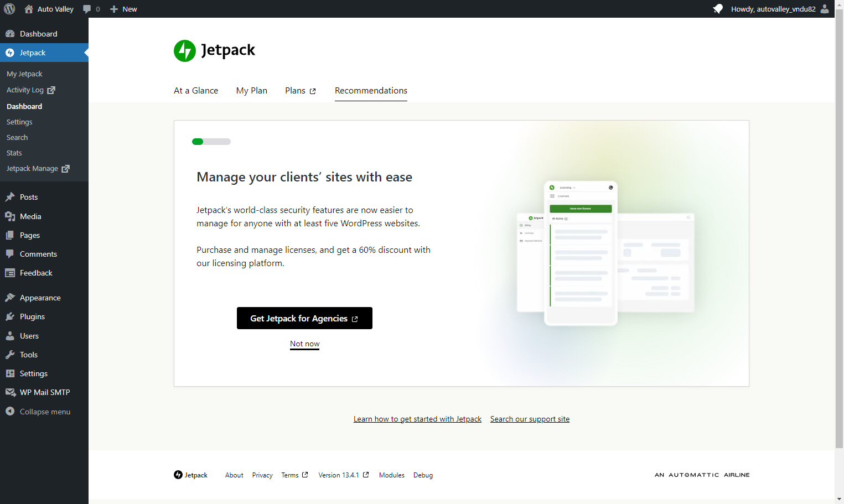Open My Jetpack submenu item
The width and height of the screenshot is (844, 504).
[x=24, y=74]
